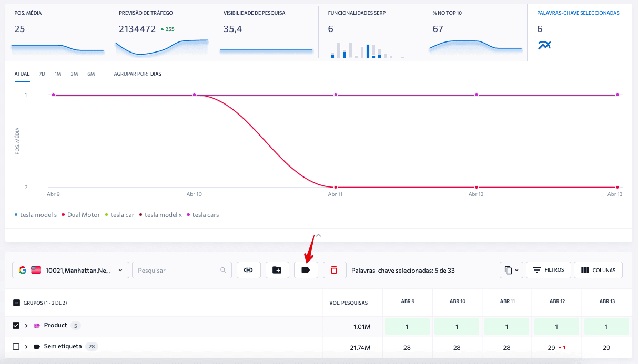Click the Abr 10 purple data point
Screen dimensions: 638x364
[194, 95]
